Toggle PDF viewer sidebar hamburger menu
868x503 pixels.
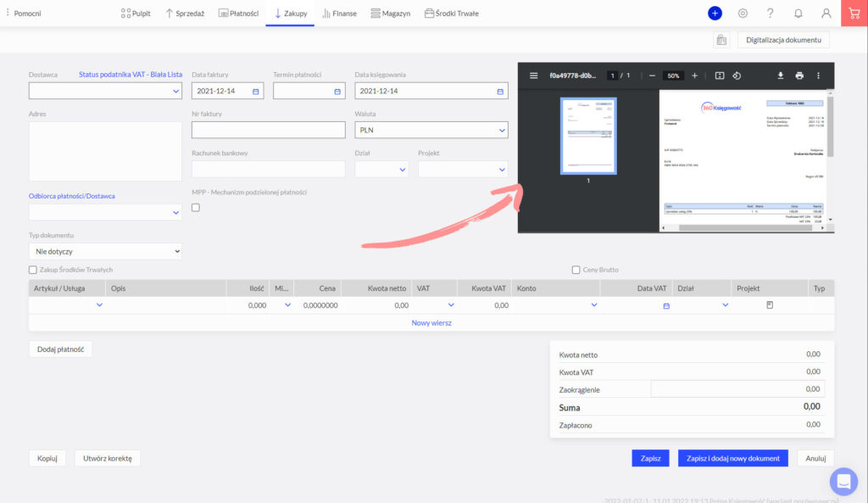(534, 75)
